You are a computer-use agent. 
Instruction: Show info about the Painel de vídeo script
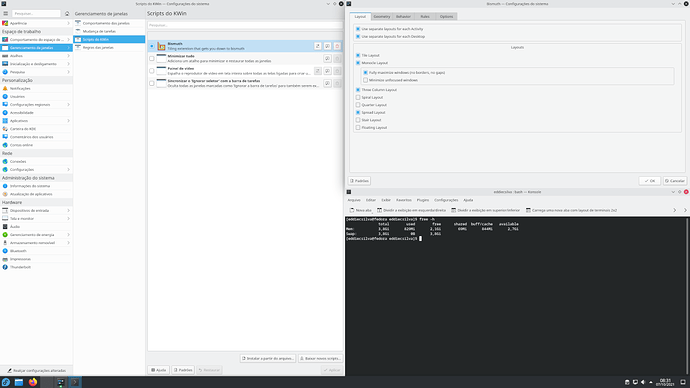pos(327,71)
